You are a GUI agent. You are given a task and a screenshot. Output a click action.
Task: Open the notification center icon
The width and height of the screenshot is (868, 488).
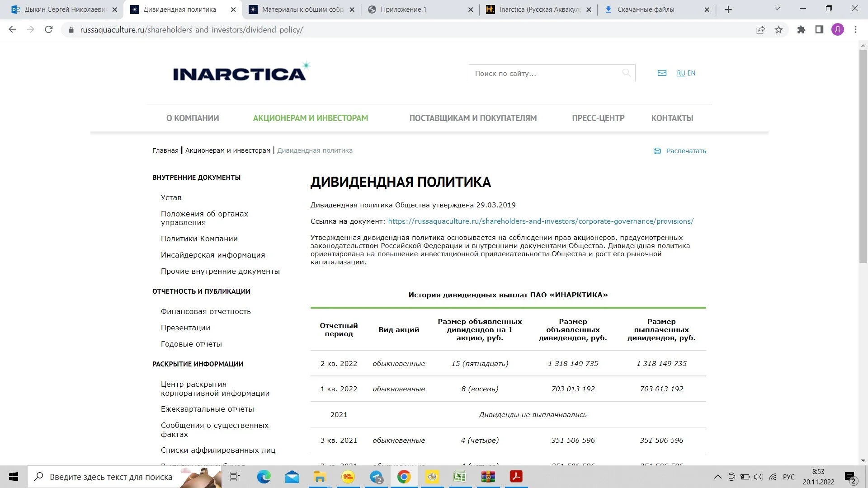coord(850,477)
